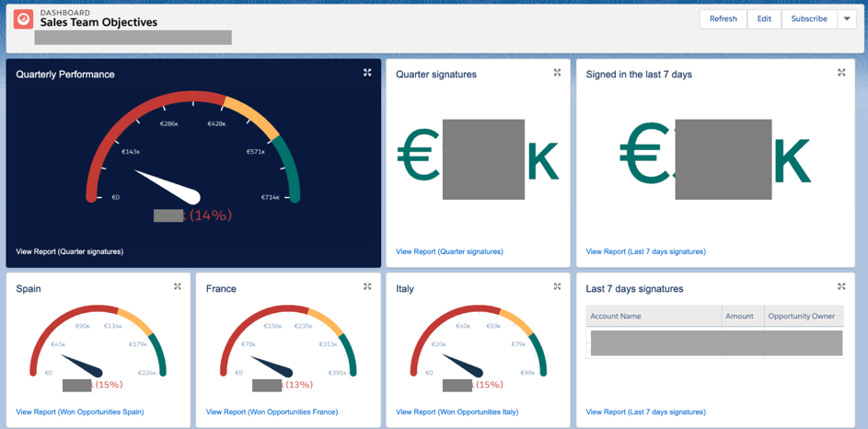
Task: Expand the Italy gauge widget
Action: coord(557,287)
